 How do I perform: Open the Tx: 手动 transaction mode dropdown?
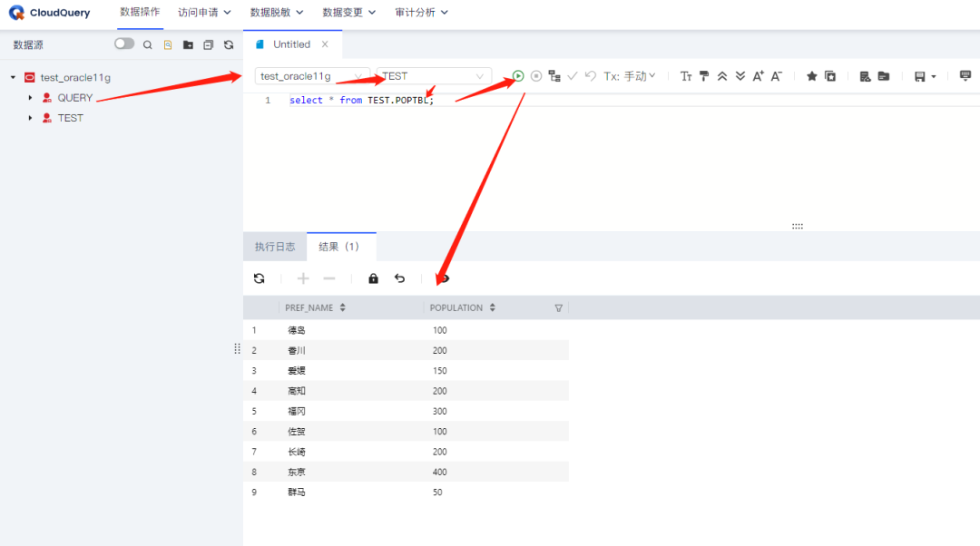pyautogui.click(x=629, y=76)
